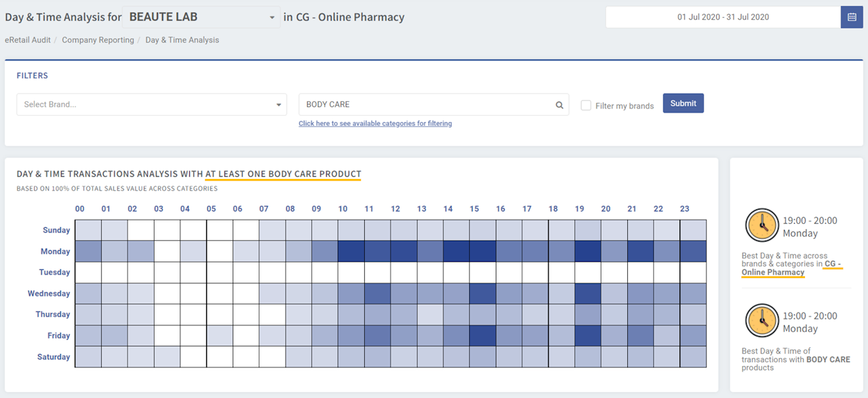
Task: Click Wednesday 11:00 heatmap cell
Action: pyautogui.click(x=377, y=294)
